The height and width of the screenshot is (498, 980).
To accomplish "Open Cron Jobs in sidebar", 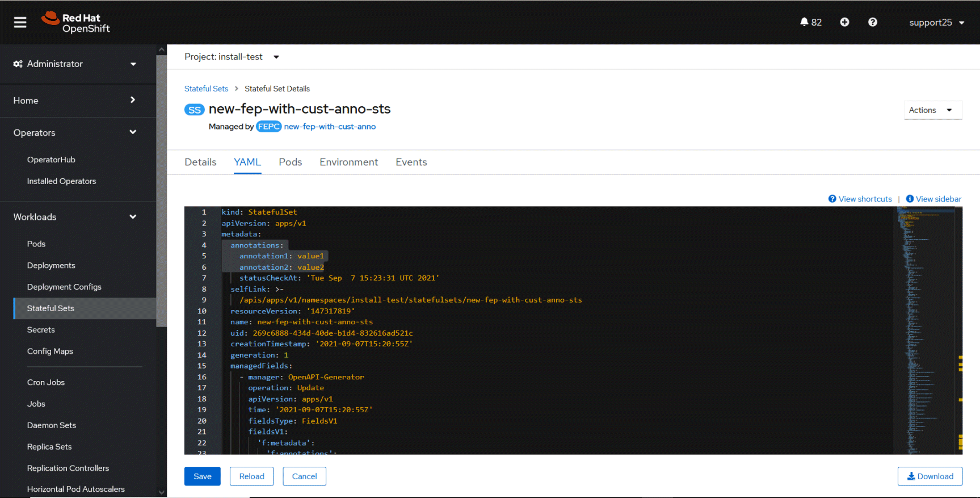I will (46, 383).
